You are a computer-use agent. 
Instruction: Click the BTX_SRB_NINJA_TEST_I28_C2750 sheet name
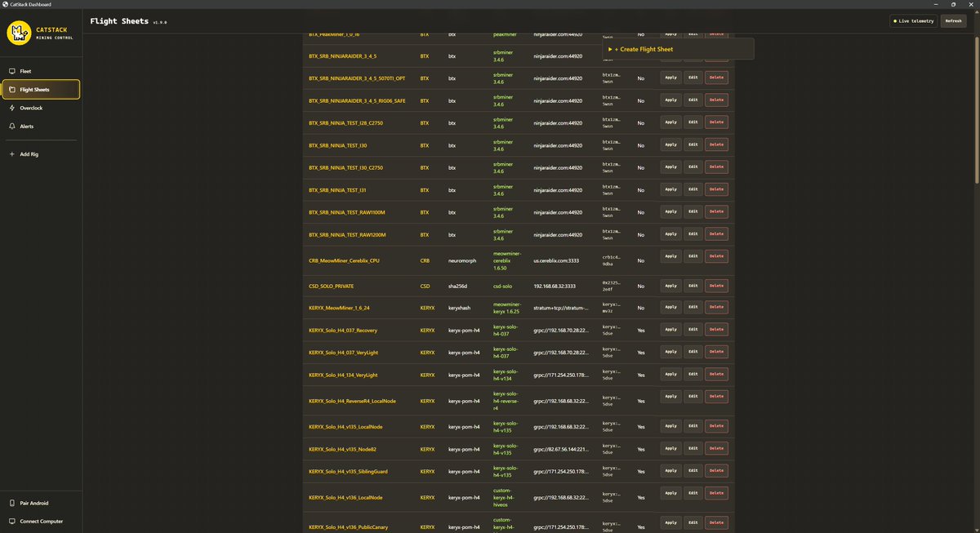click(x=345, y=123)
